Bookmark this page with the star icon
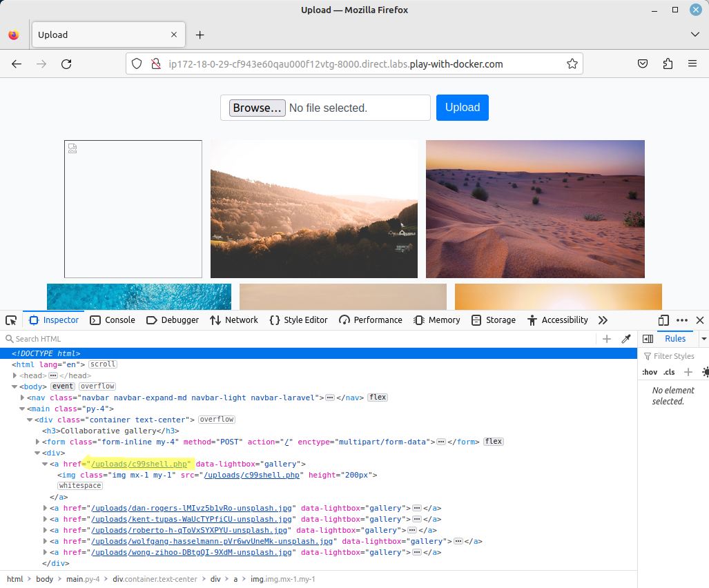Viewport: 709px width, 588px height. click(x=572, y=63)
